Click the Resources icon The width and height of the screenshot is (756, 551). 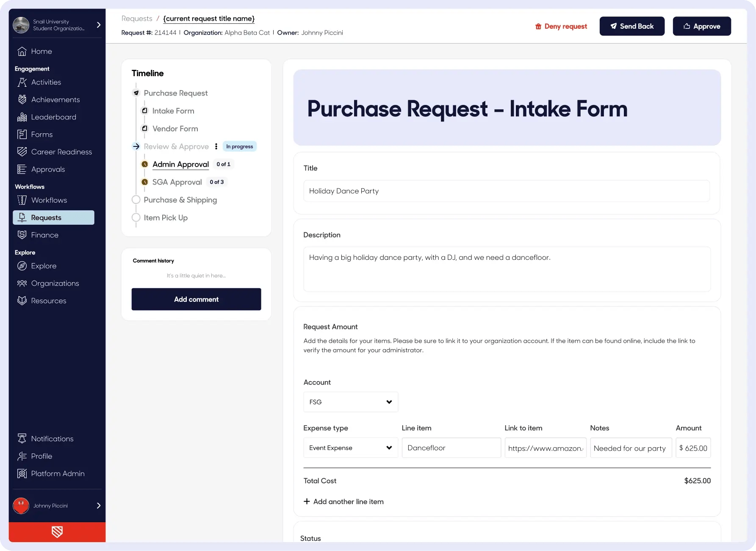coord(22,300)
